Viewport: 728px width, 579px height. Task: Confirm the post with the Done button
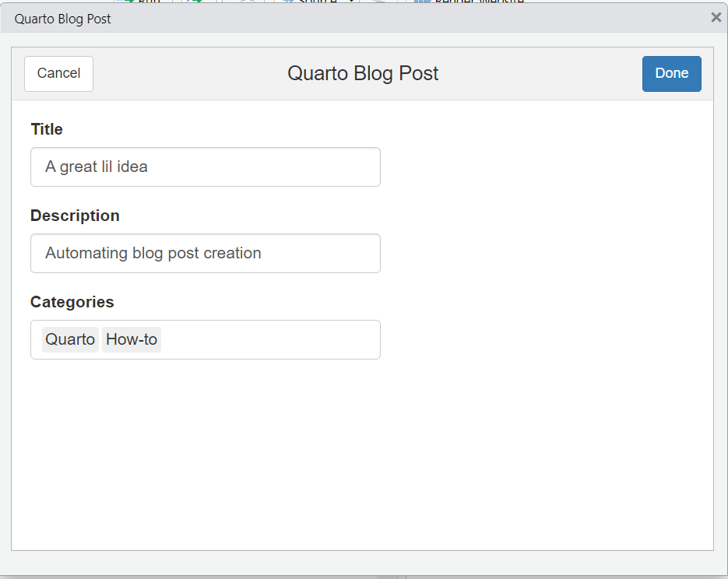pyautogui.click(x=671, y=74)
